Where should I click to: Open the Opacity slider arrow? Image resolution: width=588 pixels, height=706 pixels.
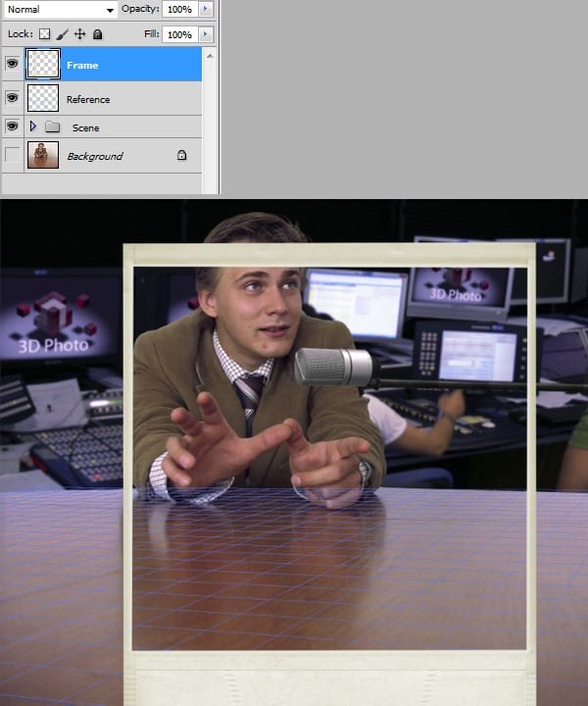pyautogui.click(x=206, y=9)
